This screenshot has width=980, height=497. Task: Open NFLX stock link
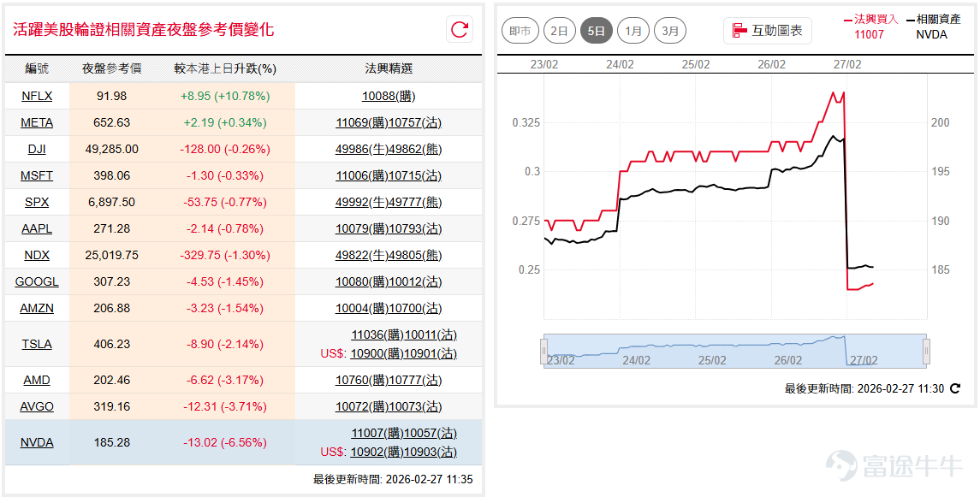[37, 96]
